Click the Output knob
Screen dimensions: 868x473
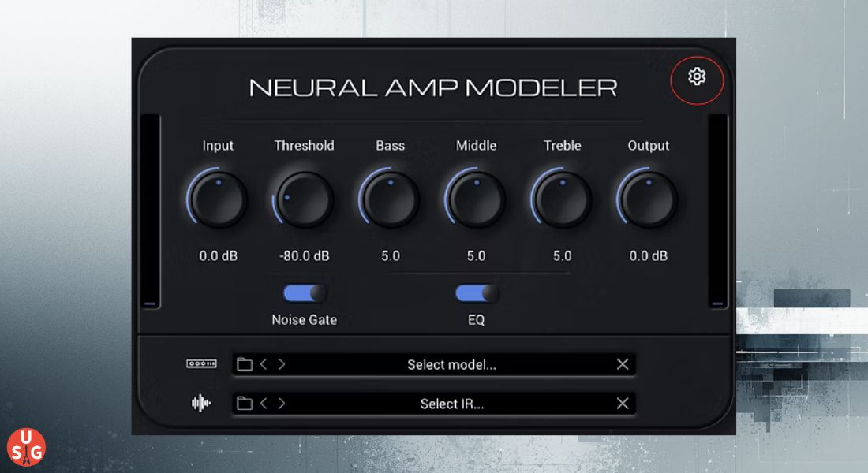[x=648, y=199]
